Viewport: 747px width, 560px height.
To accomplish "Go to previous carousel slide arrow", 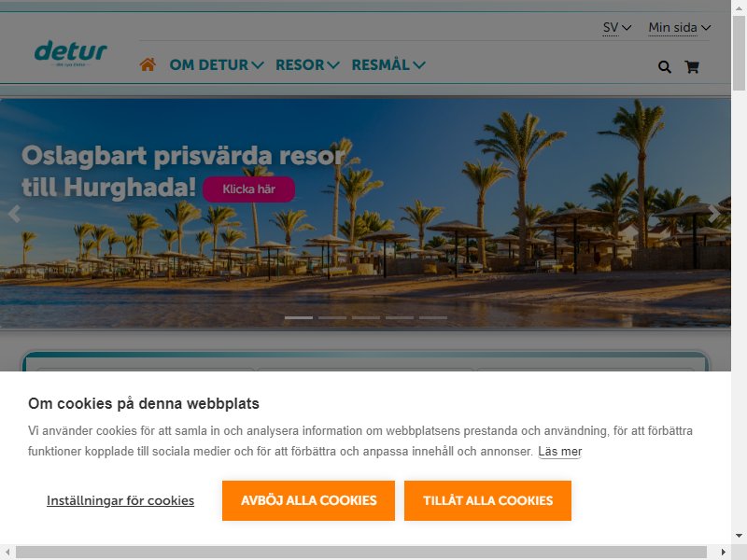I will tap(14, 214).
